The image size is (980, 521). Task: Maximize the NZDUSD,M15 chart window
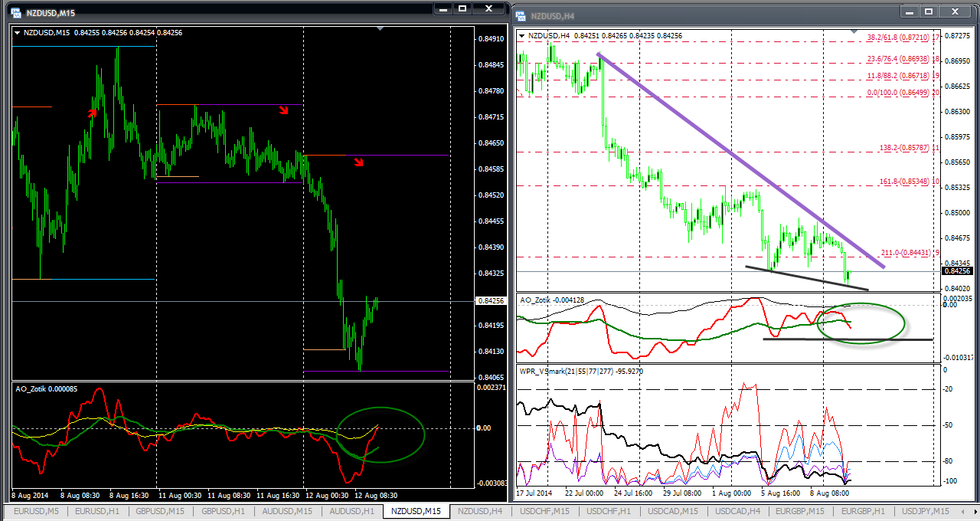pos(462,8)
